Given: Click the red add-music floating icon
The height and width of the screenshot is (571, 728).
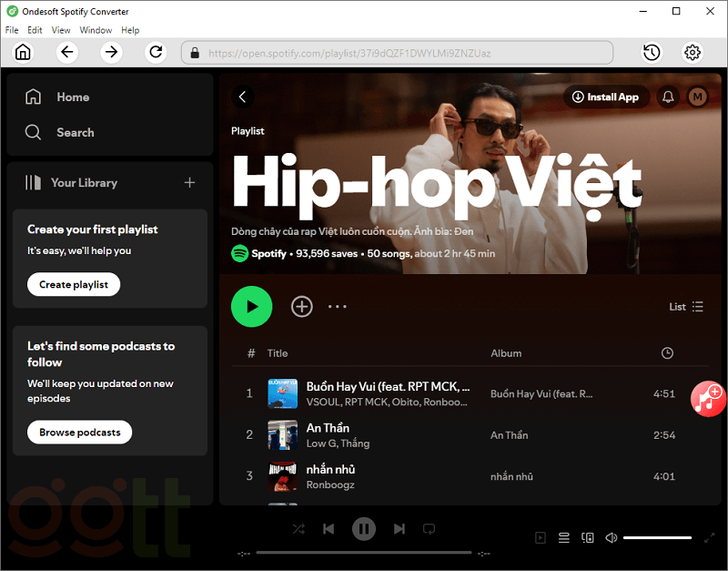Looking at the screenshot, I should (x=707, y=398).
